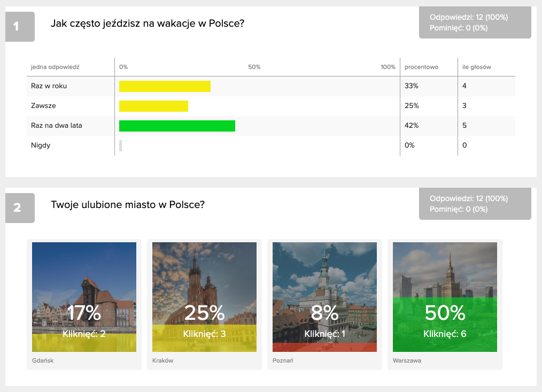Image resolution: width=542 pixels, height=392 pixels.
Task: Click question number 1 badge
Action: (20, 26)
